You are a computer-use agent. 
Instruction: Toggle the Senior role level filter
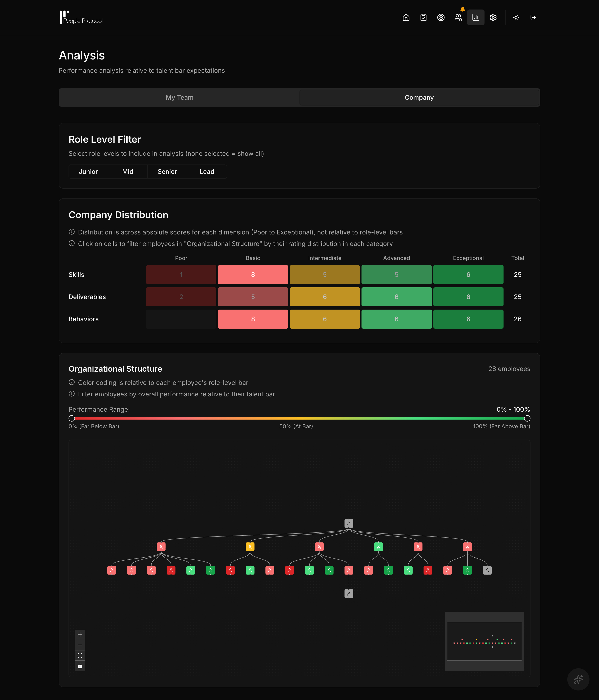point(167,172)
